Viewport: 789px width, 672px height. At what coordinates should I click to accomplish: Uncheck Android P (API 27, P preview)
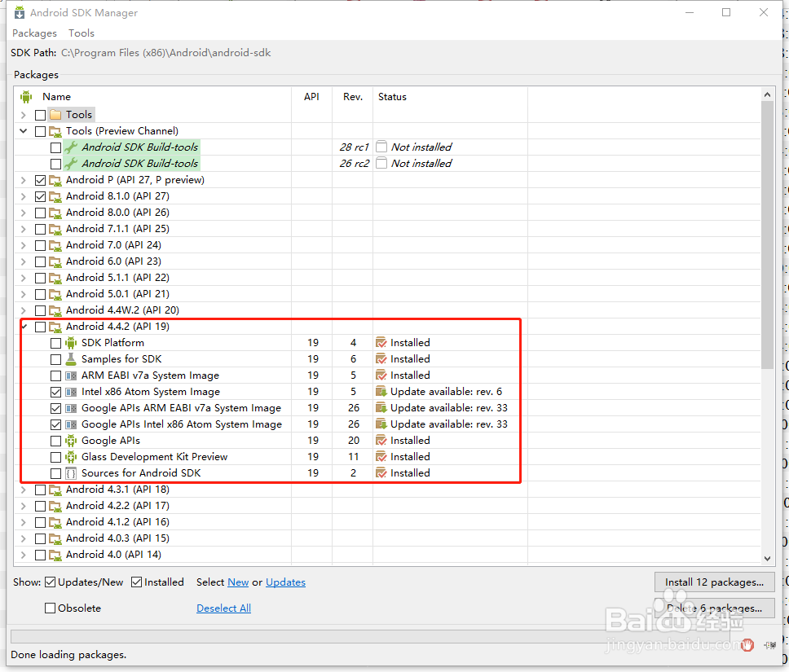click(x=40, y=180)
